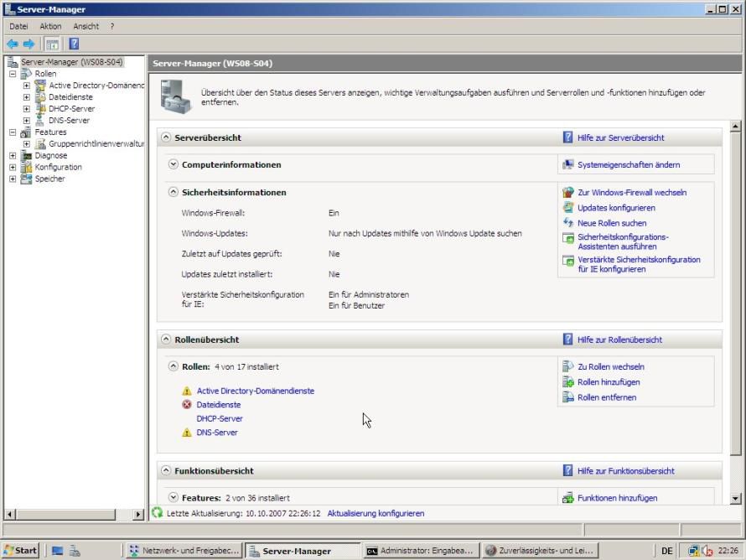Open the Aktion menu

pos(50,26)
